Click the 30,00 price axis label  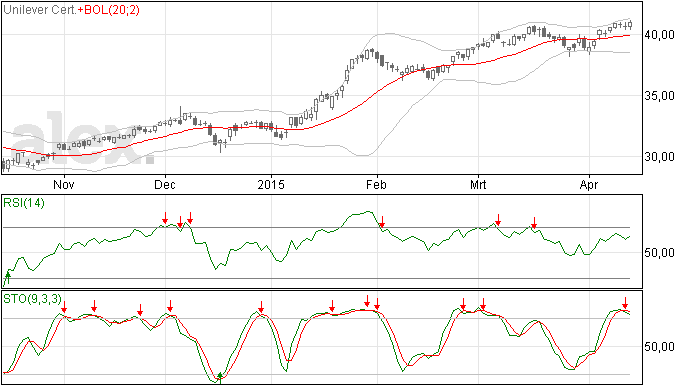tap(659, 157)
